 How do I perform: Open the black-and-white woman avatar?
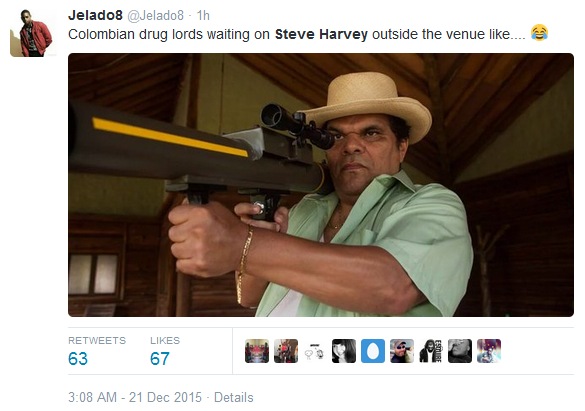344,351
